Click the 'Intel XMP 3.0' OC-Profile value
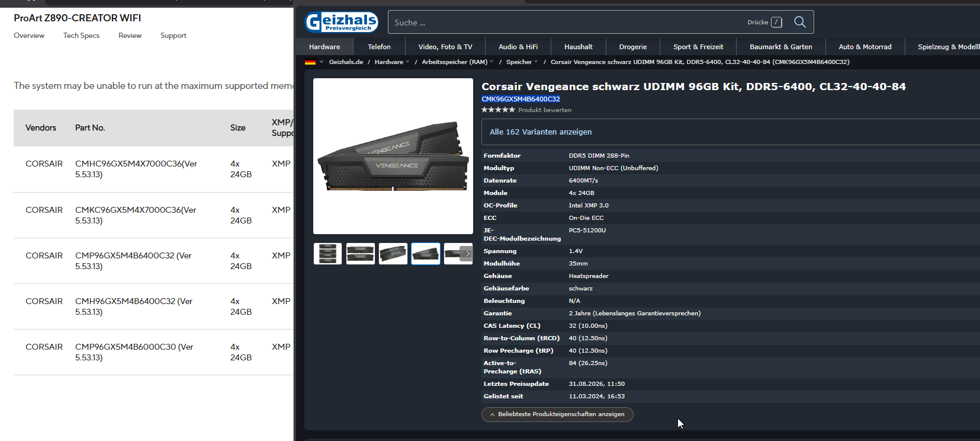 tap(589, 206)
